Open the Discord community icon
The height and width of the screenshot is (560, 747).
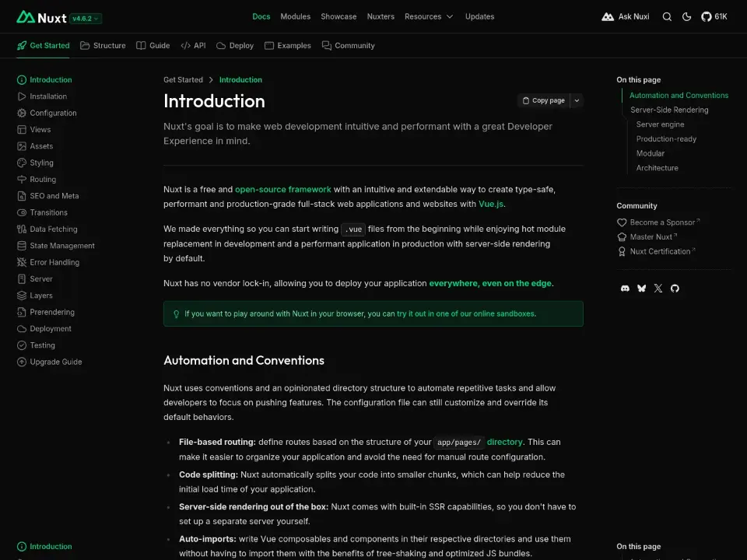pos(625,289)
